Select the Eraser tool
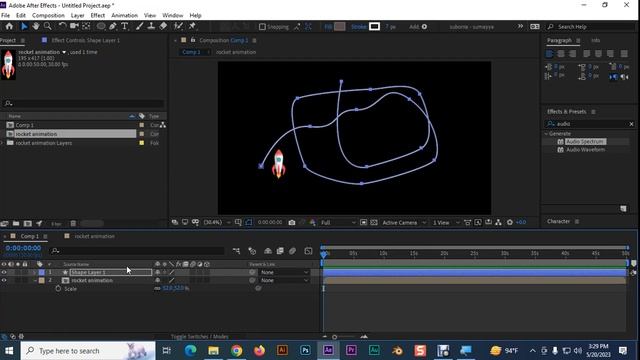The width and height of the screenshot is (640, 360). [163, 27]
